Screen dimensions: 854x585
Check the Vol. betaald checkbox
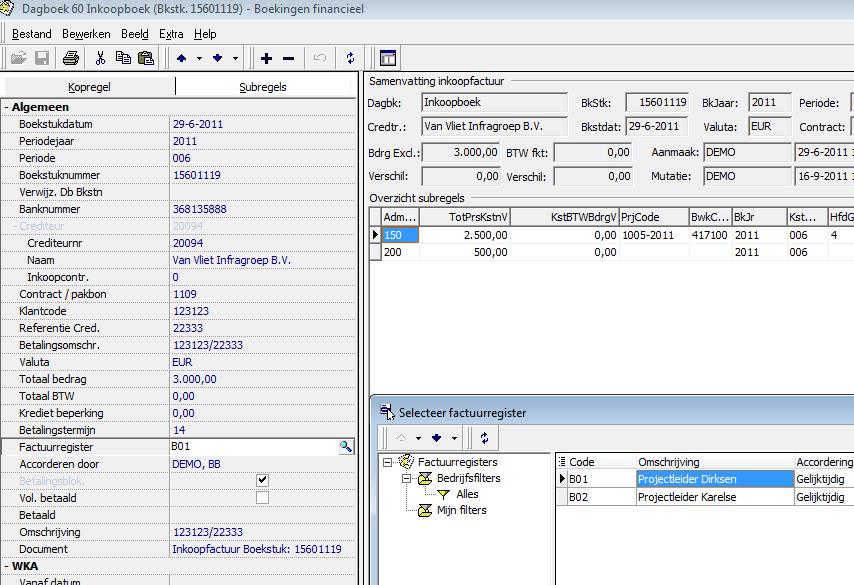262,498
